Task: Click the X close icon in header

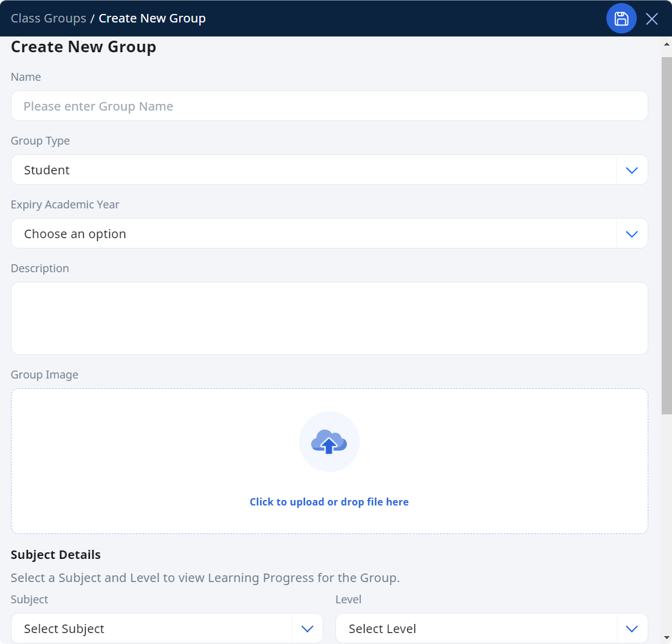Action: [x=651, y=18]
